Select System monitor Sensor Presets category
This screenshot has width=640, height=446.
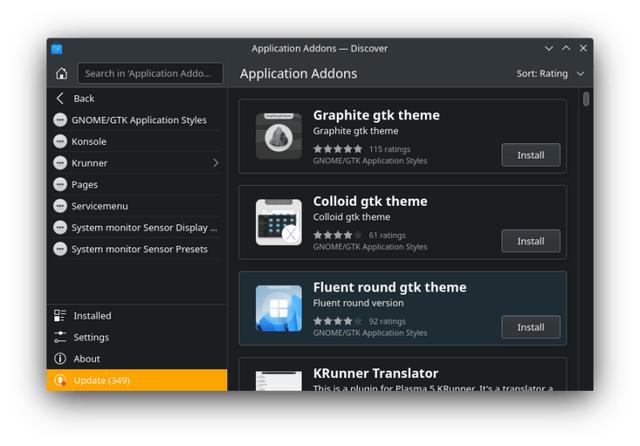(137, 249)
